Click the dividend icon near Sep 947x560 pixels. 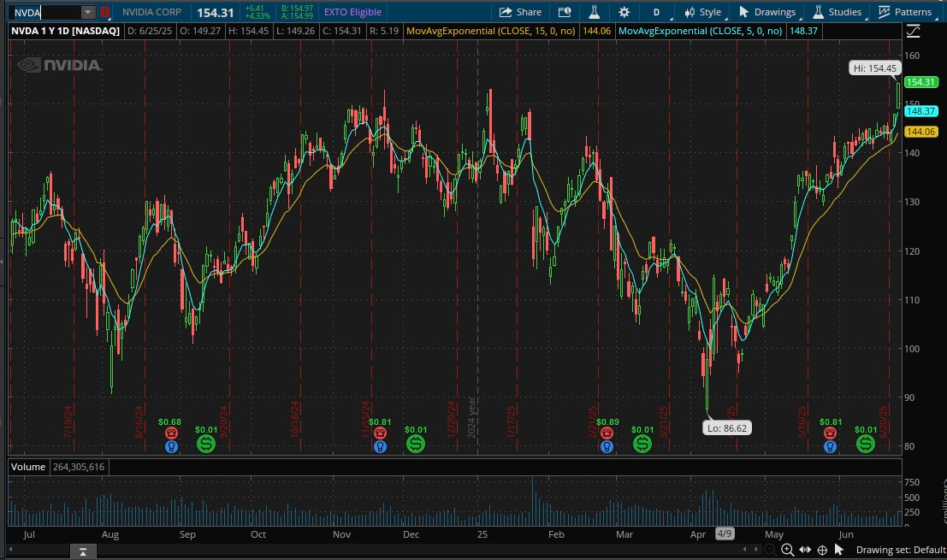(x=206, y=444)
